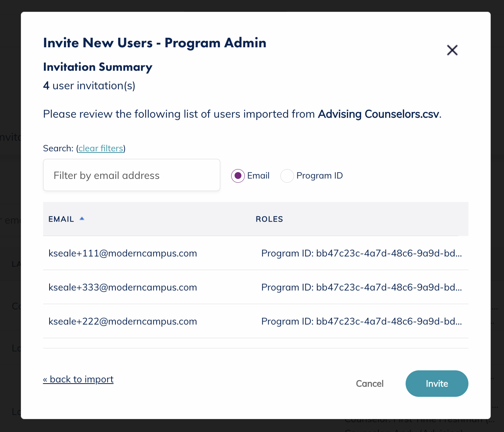Go back to import via bottom link
Viewport: 504px width, 432px height.
click(78, 379)
